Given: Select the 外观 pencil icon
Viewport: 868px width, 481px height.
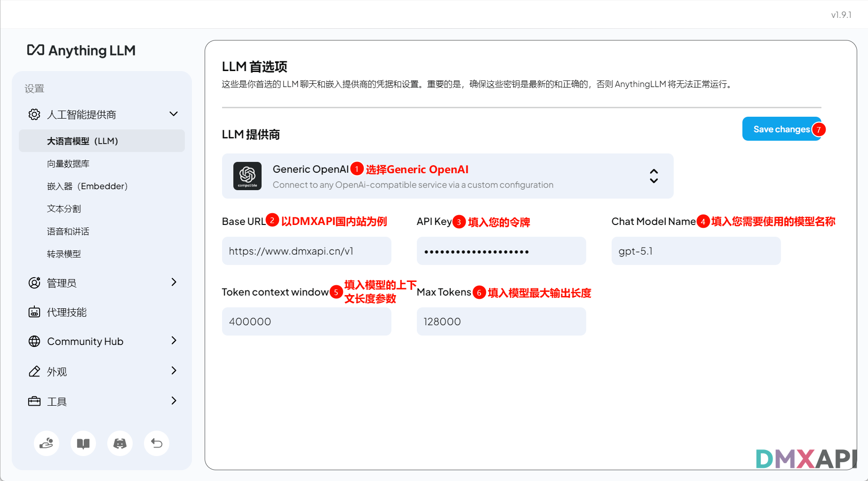Looking at the screenshot, I should (34, 371).
